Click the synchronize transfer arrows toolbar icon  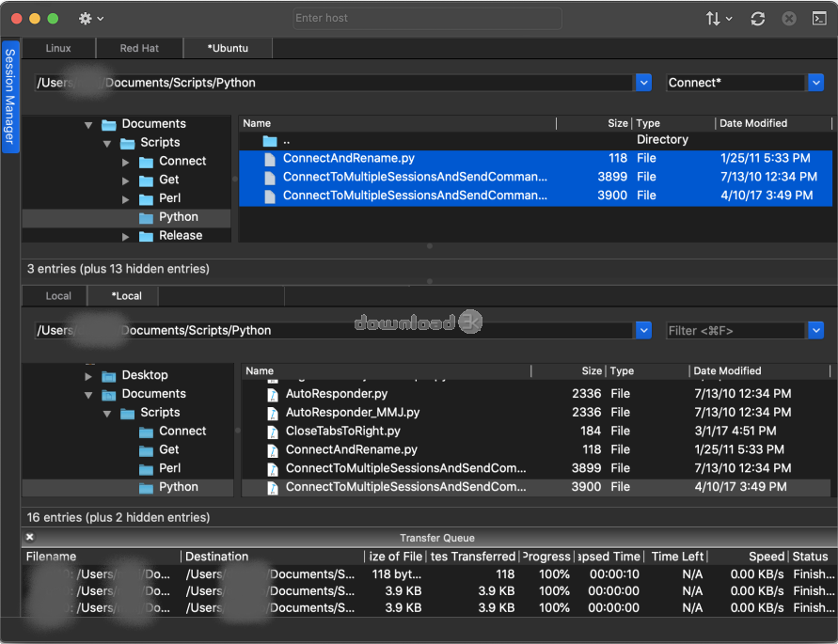[718, 19]
